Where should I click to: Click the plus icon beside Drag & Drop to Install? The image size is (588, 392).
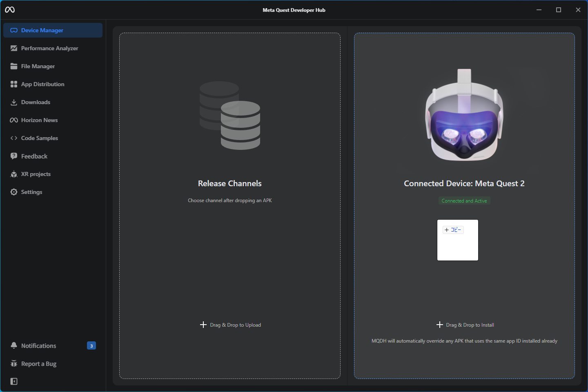(x=440, y=325)
